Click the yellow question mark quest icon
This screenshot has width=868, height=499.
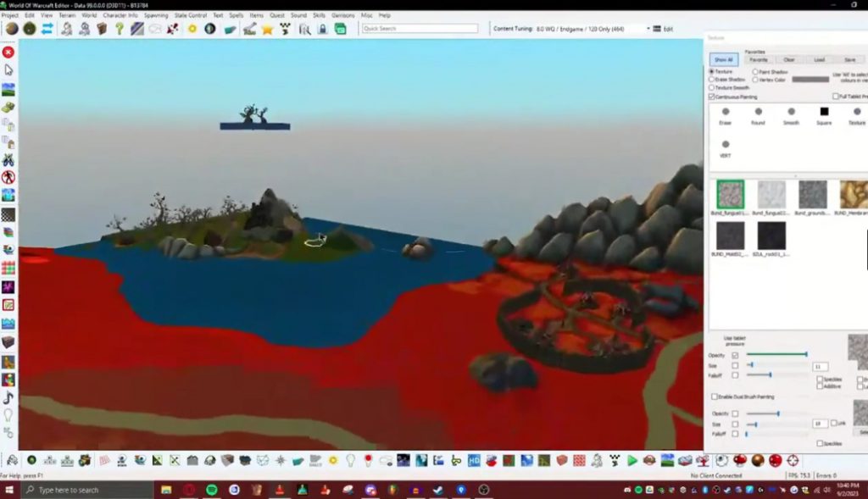(119, 29)
